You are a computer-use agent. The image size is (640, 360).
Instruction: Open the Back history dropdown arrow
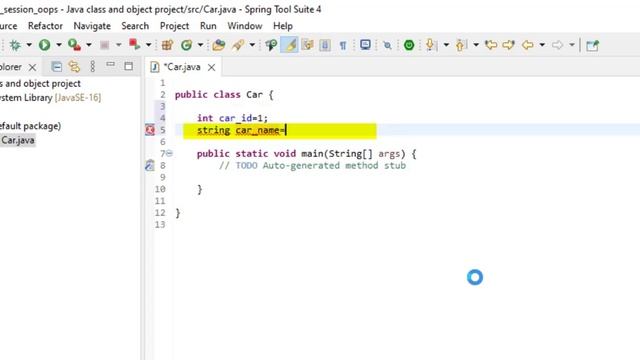(x=542, y=45)
